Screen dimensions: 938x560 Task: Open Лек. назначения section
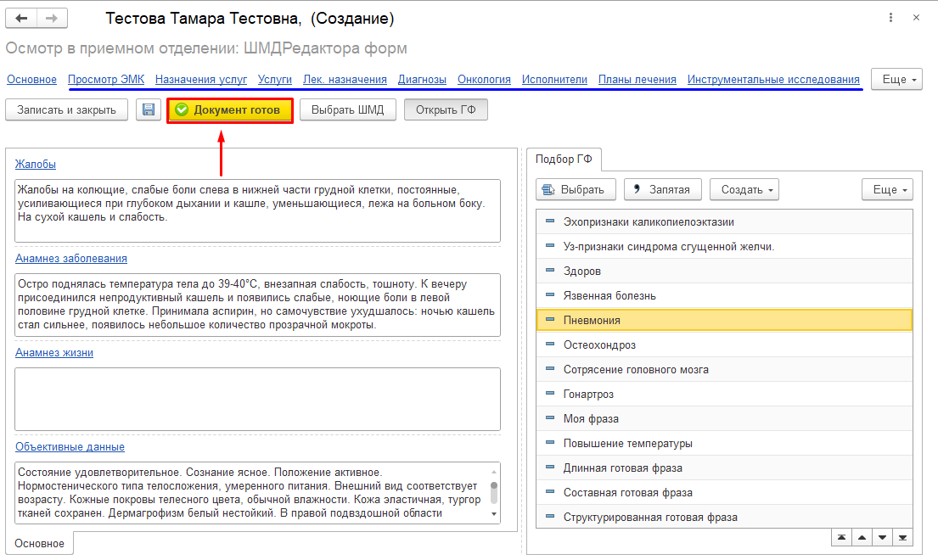coord(345,80)
